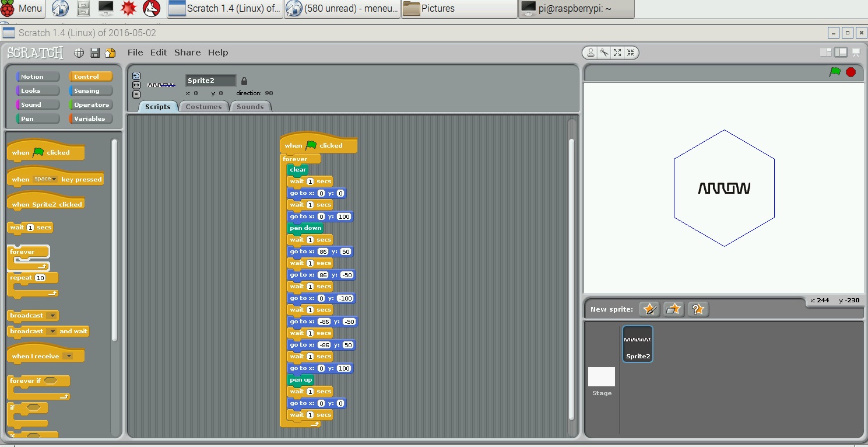Choose new sprite from file

pos(673,309)
